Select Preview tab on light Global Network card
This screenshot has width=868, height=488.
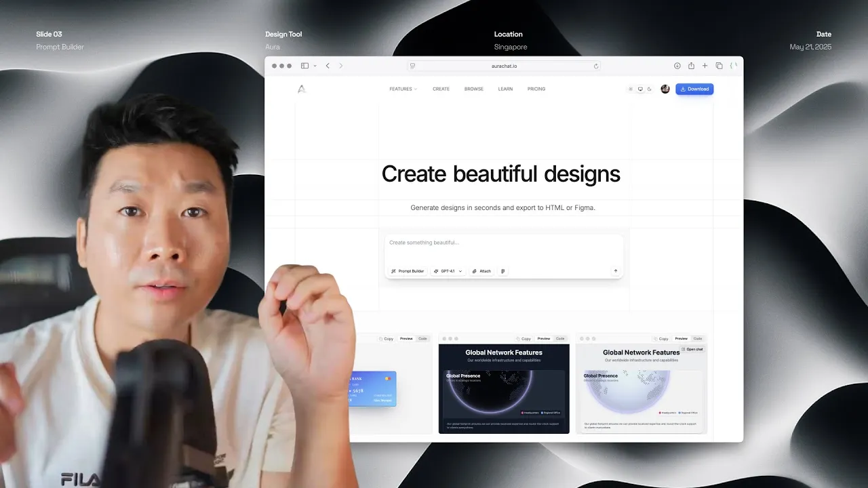682,338
